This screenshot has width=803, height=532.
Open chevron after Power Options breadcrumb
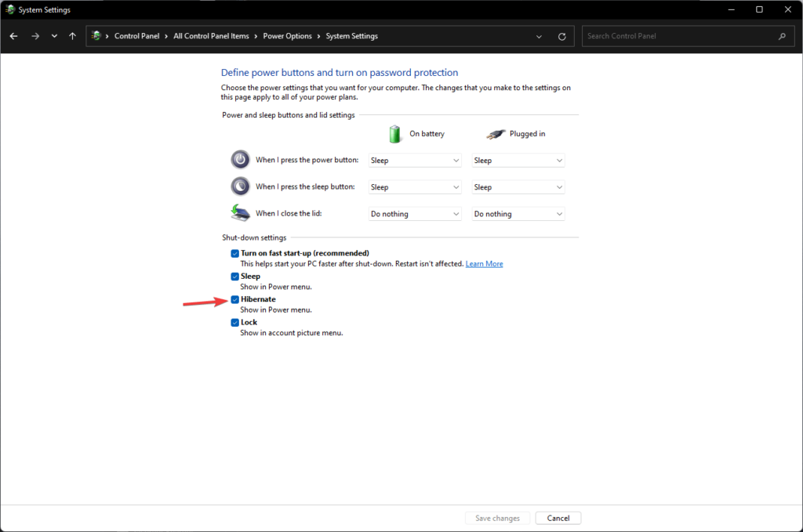(x=318, y=36)
